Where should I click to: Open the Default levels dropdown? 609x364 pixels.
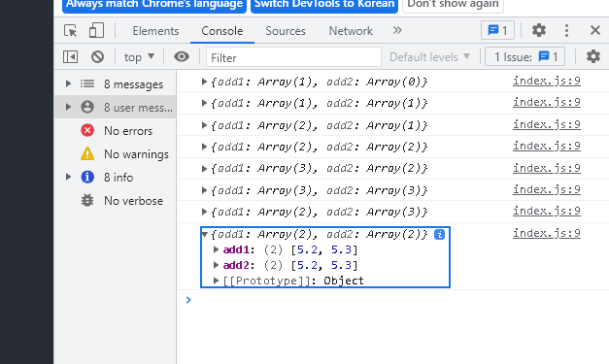point(429,57)
